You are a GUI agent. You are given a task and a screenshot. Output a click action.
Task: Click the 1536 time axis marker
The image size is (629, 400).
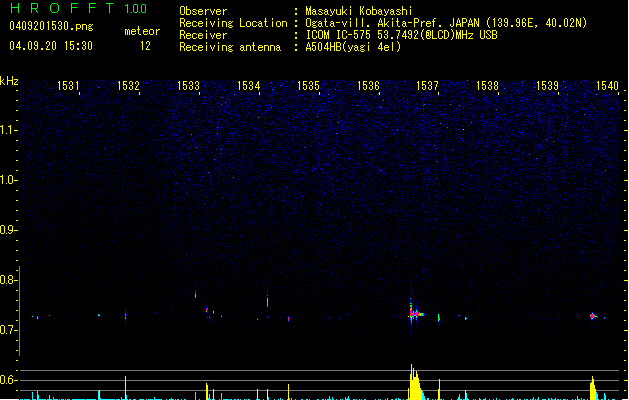pos(368,85)
